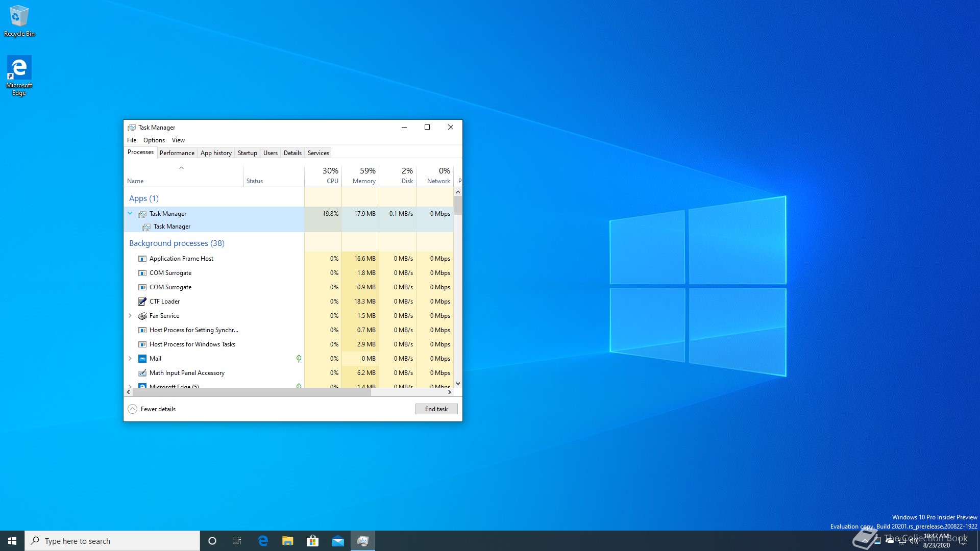Switch to the Startup tab

tap(248, 153)
